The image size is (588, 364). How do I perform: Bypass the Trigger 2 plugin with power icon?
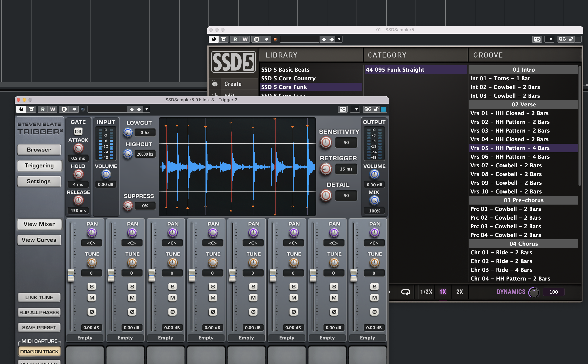[21, 109]
